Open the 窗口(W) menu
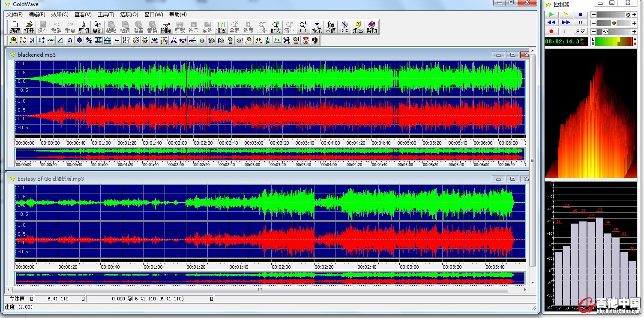Screen dimensions: 644x318 pos(153,15)
